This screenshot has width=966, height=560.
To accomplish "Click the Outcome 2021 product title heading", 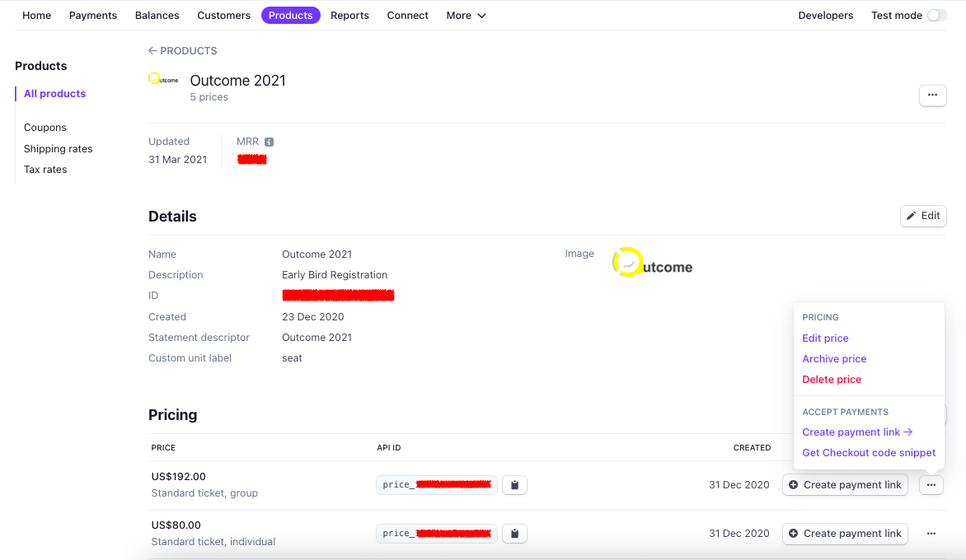I will point(238,81).
